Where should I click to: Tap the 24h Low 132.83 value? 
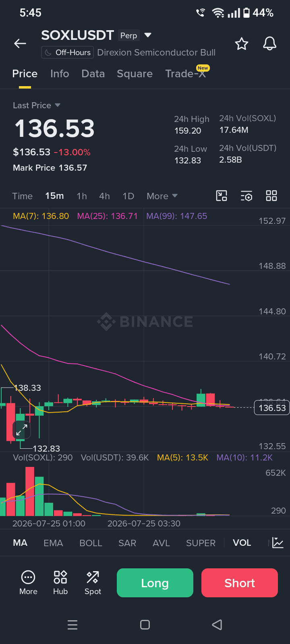pyautogui.click(x=188, y=161)
